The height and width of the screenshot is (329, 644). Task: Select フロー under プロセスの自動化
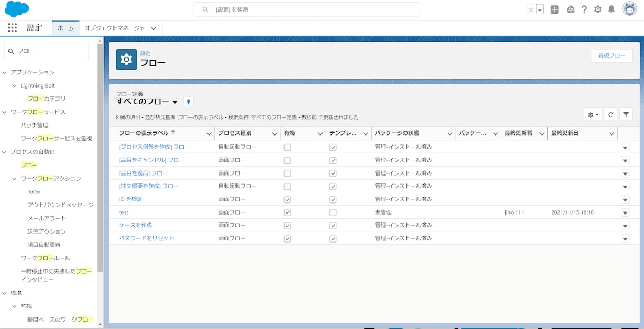coord(29,165)
